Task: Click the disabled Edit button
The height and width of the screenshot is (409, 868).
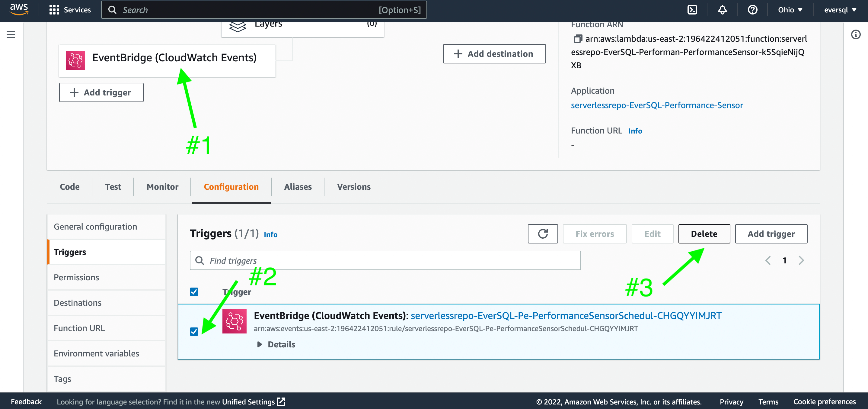Action: [x=652, y=234]
